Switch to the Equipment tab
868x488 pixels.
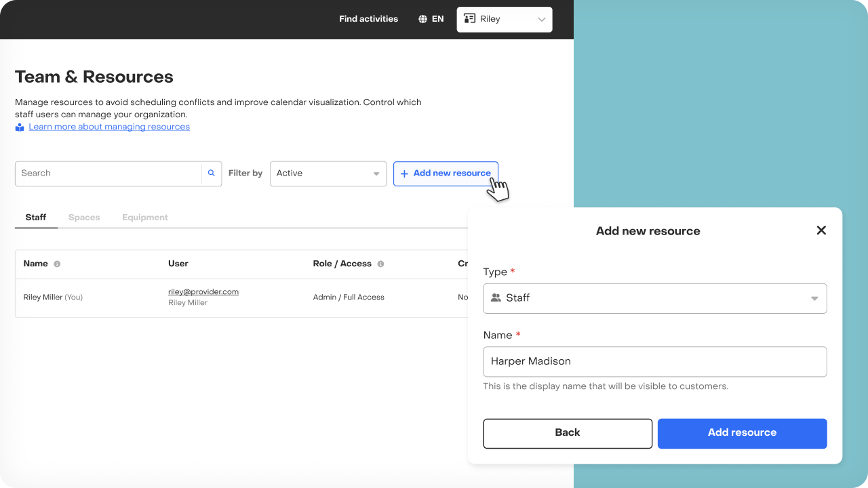pos(145,218)
